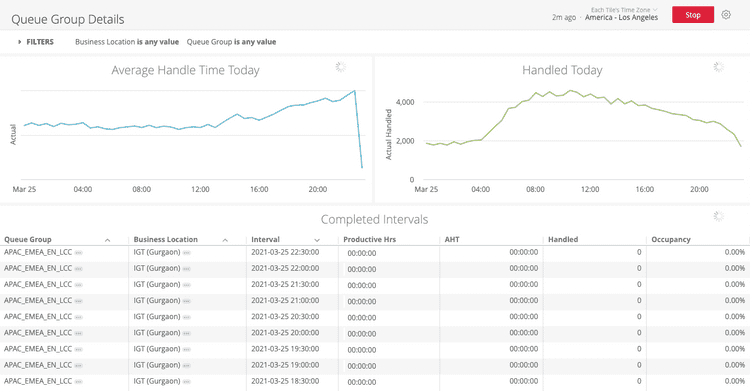Open ellipsis next to APAC_EMEA_EN_LCC in 22:00:00 row
Screen dimensions: 750x391
(x=78, y=269)
